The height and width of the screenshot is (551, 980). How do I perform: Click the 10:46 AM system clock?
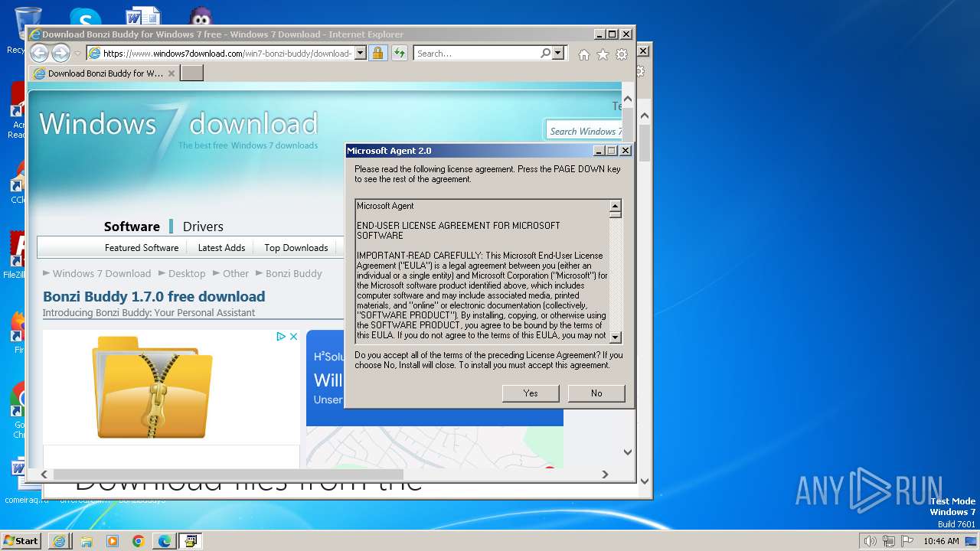coord(941,541)
